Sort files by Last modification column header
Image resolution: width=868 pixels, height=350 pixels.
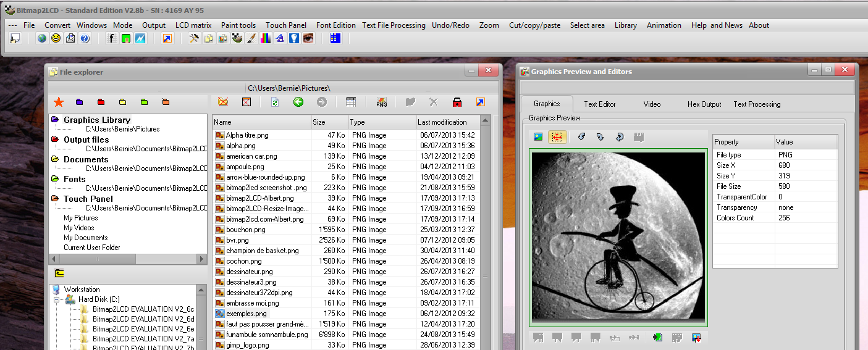pyautogui.click(x=448, y=122)
